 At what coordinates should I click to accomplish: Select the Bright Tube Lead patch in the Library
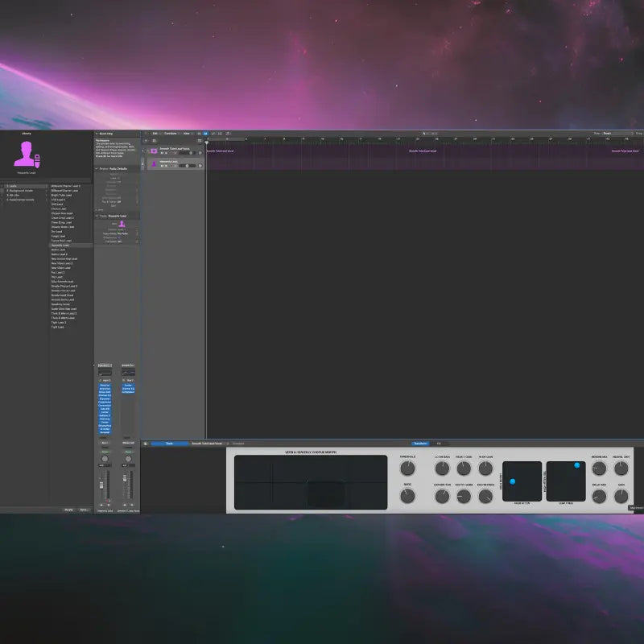[x=61, y=196]
